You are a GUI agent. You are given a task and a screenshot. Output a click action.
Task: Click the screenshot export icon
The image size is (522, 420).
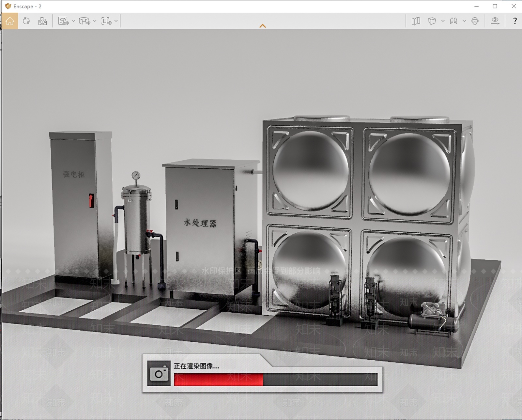64,21
